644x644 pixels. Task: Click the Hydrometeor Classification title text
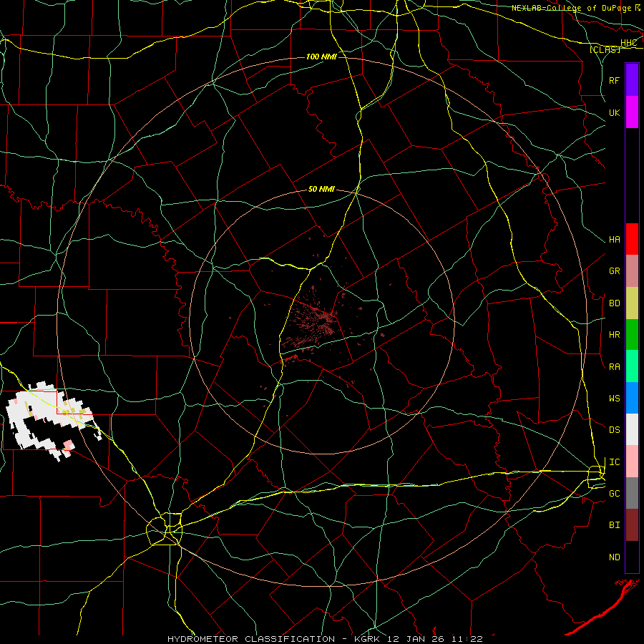click(251, 639)
